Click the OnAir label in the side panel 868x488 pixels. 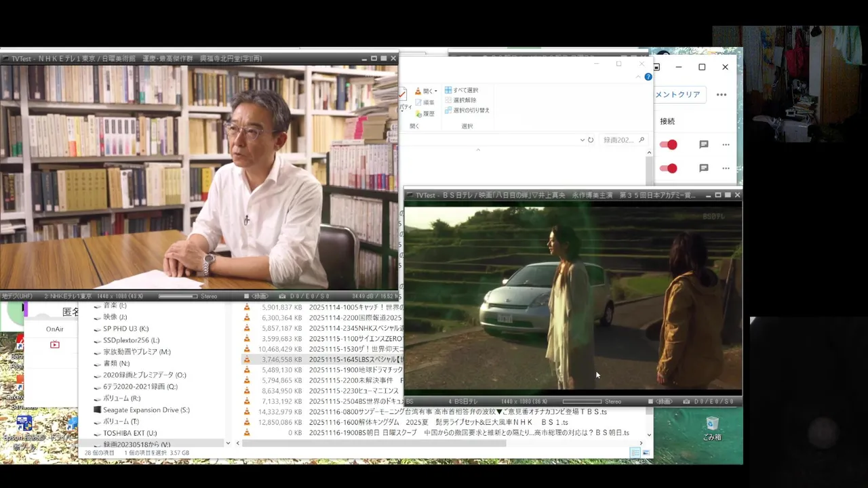[x=55, y=329]
